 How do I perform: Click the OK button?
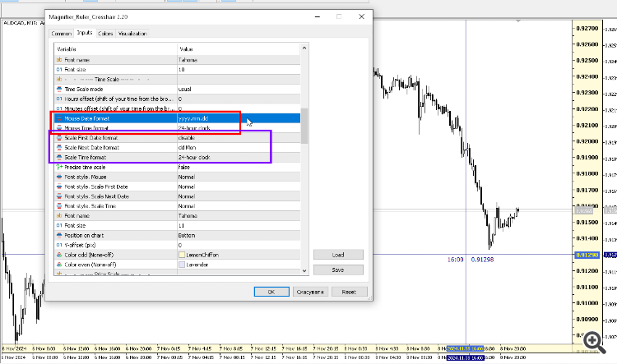tap(271, 292)
